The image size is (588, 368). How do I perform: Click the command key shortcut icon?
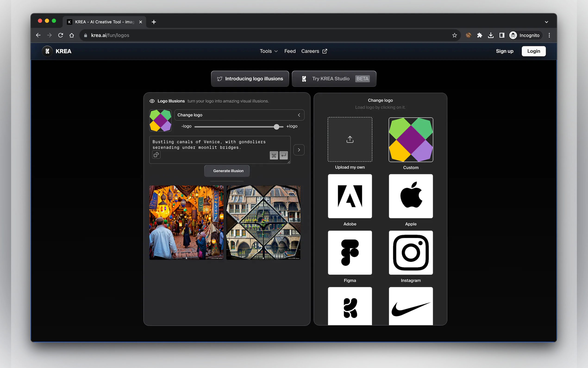click(x=274, y=155)
